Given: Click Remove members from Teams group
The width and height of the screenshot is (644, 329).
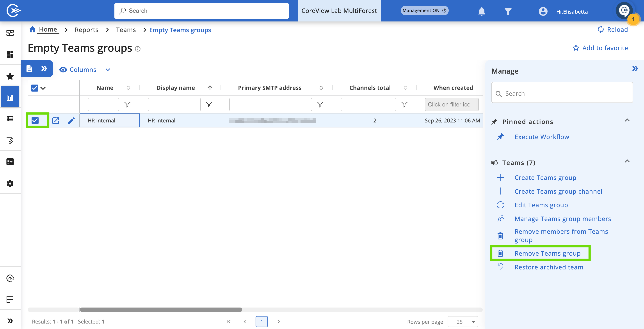Looking at the screenshot, I should [561, 235].
